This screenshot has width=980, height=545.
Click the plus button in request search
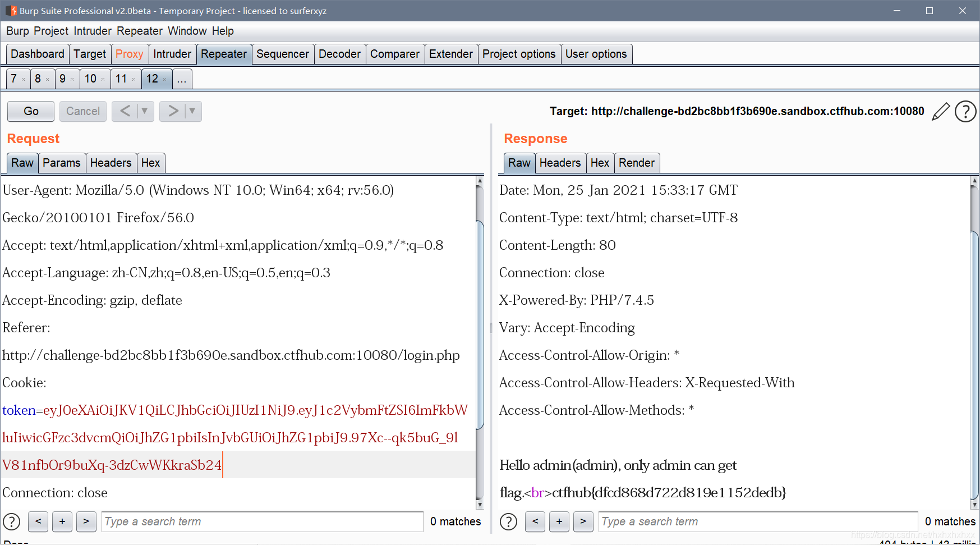click(62, 521)
